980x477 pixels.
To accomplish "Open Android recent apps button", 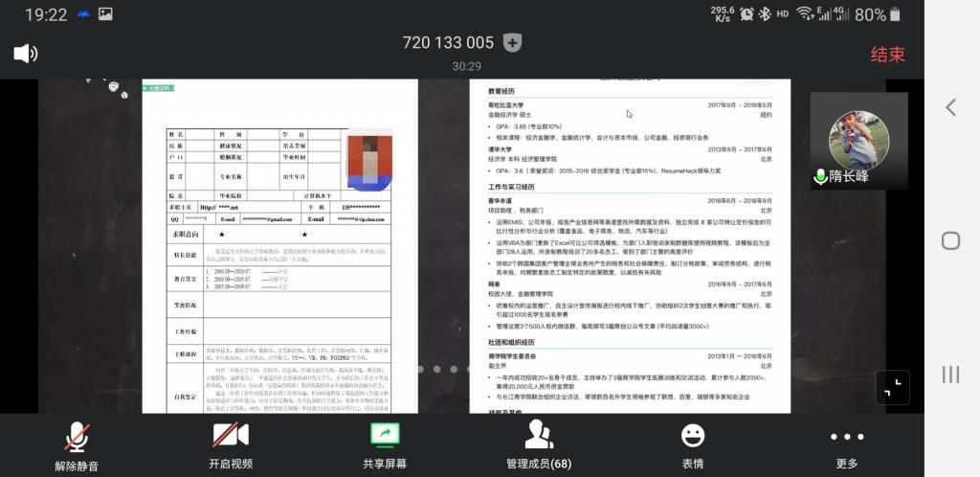I will pos(950,374).
